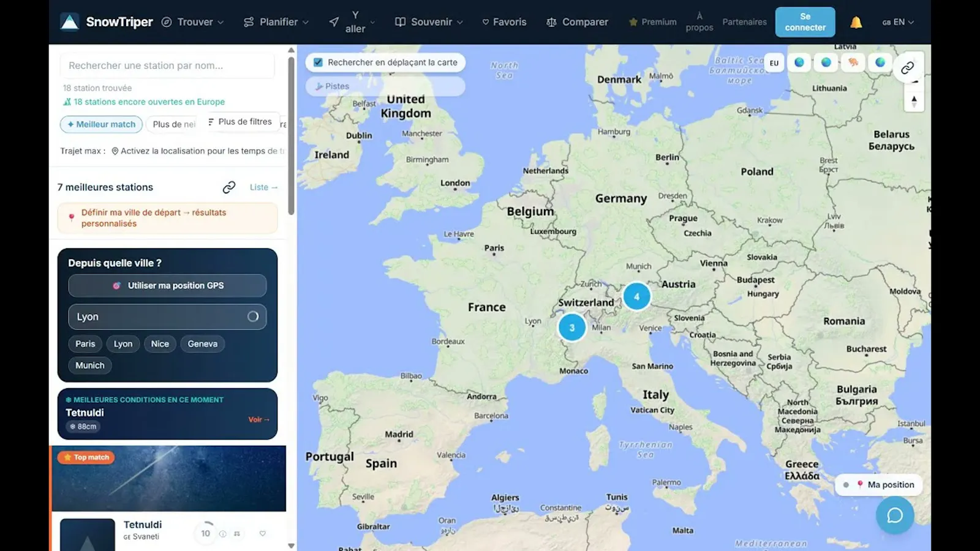Reset map bearing with compass

914,101
